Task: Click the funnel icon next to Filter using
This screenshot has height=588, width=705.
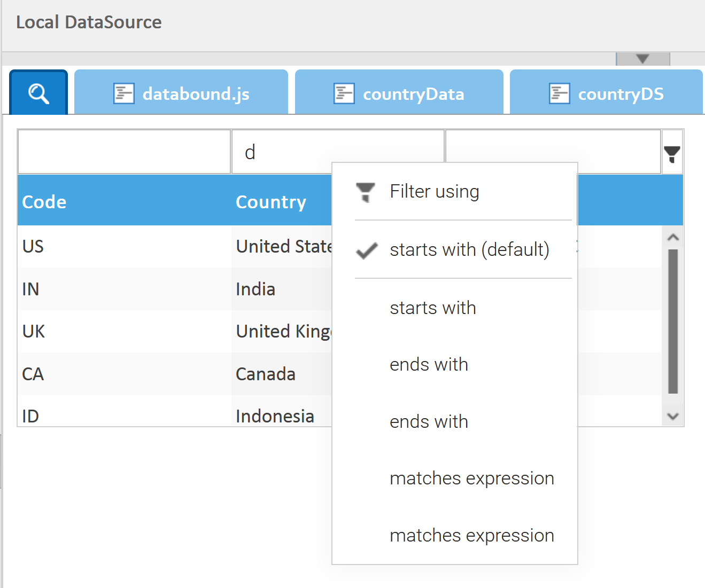Action: pyautogui.click(x=366, y=192)
